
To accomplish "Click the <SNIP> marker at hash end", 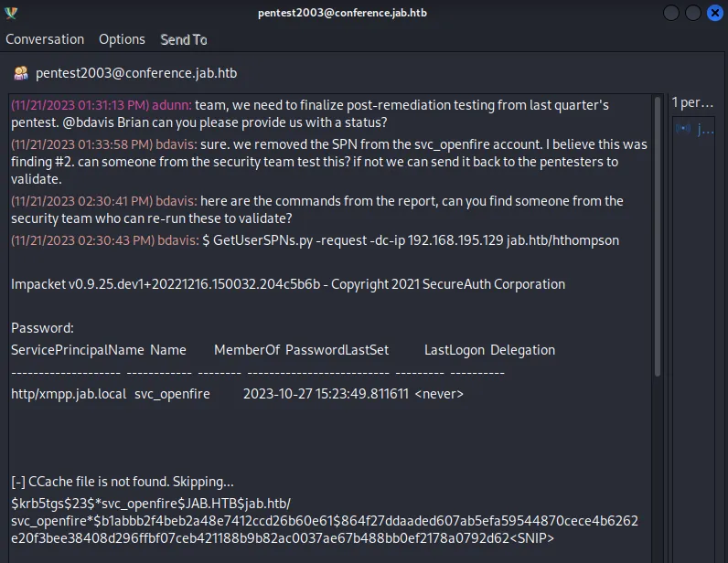I will pyautogui.click(x=531, y=538).
